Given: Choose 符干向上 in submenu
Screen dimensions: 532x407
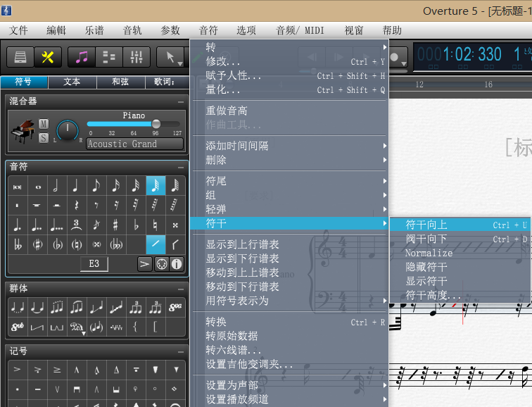Looking at the screenshot, I should (x=460, y=225).
